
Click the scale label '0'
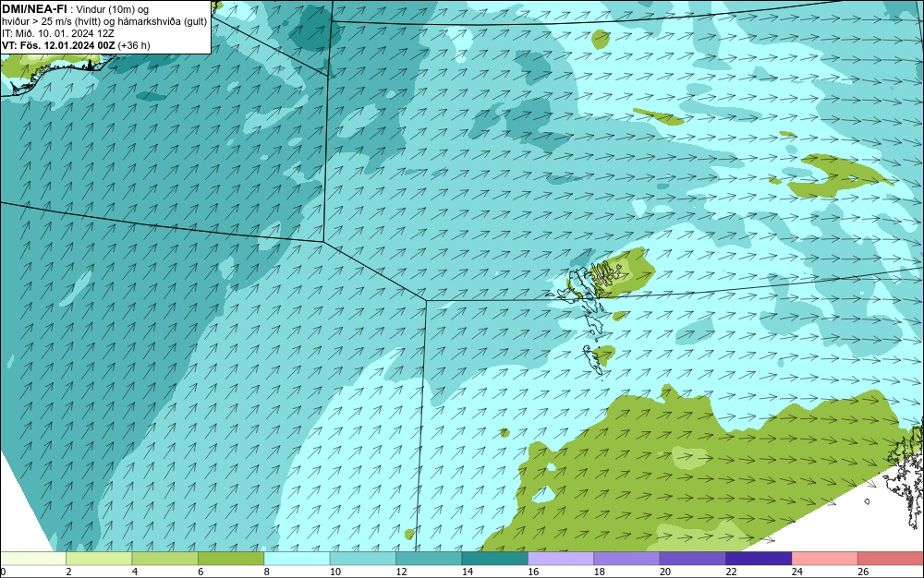(x=3, y=572)
